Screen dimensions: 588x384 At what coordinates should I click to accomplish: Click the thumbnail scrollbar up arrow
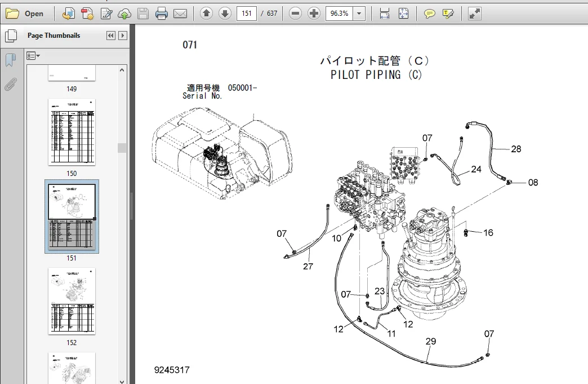click(x=122, y=70)
